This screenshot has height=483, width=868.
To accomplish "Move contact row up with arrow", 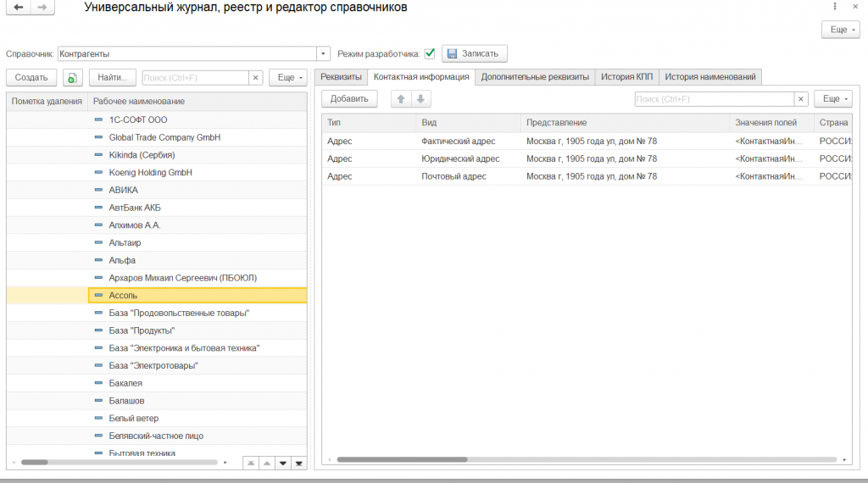I will [401, 99].
